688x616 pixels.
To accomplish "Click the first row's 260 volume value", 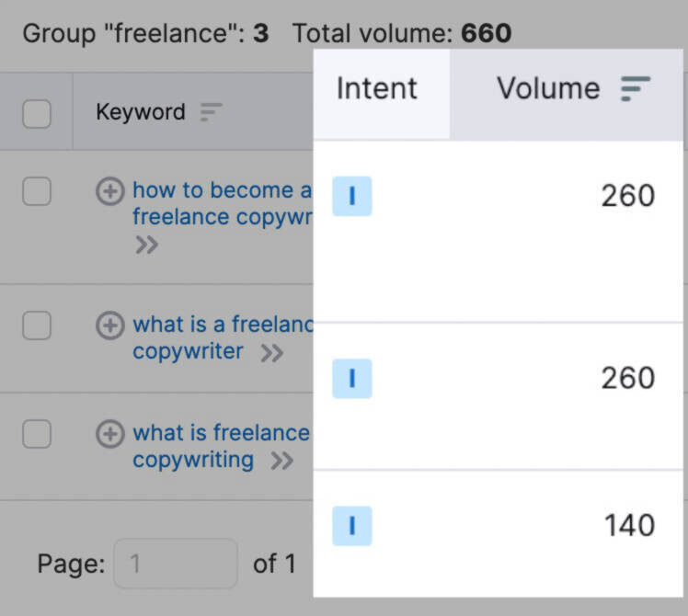I will (x=628, y=196).
